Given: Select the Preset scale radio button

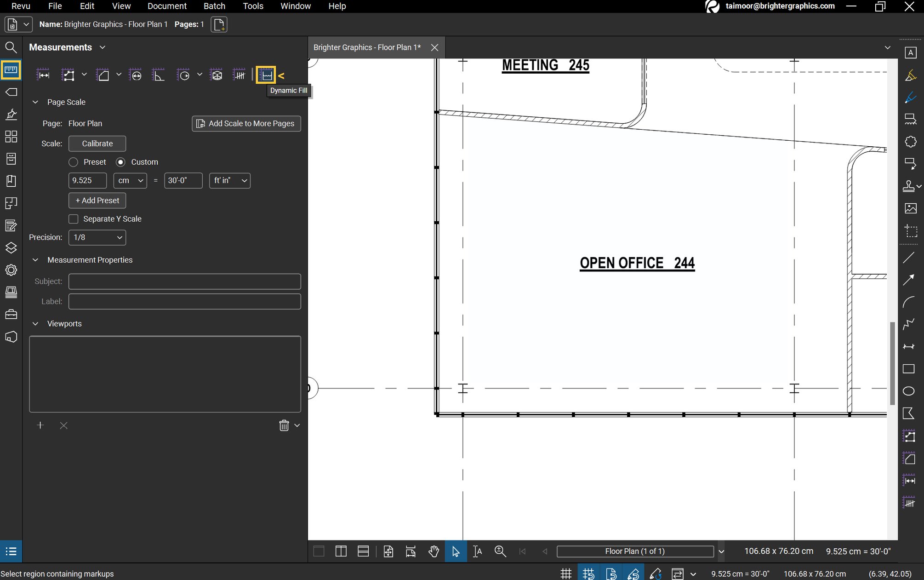Looking at the screenshot, I should click(x=73, y=162).
